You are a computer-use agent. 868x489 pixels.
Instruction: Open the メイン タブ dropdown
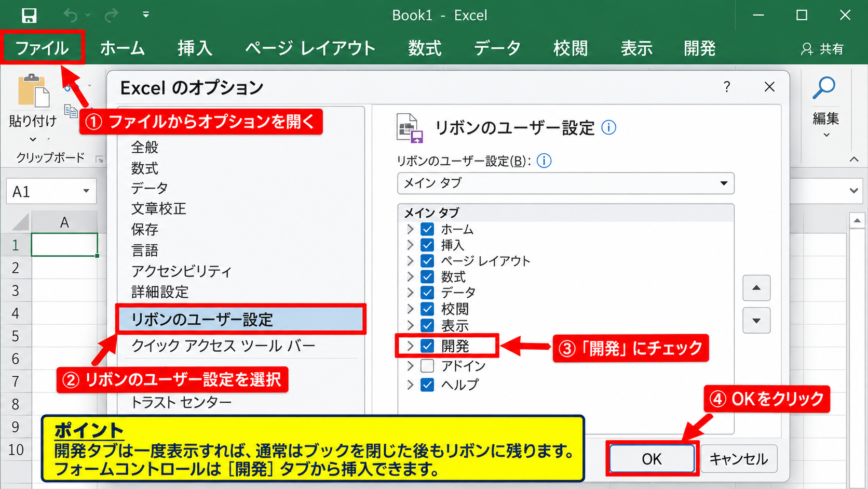tap(566, 183)
